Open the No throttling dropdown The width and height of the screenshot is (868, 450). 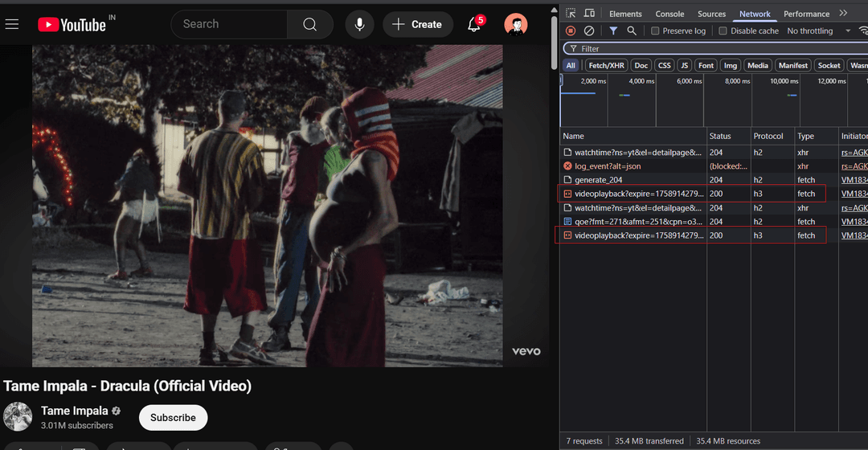coord(818,31)
